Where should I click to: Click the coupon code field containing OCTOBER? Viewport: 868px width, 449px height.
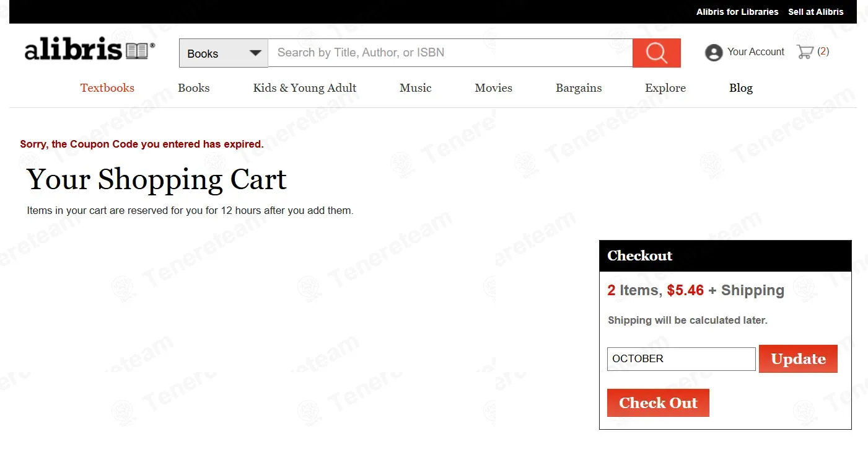pos(682,359)
